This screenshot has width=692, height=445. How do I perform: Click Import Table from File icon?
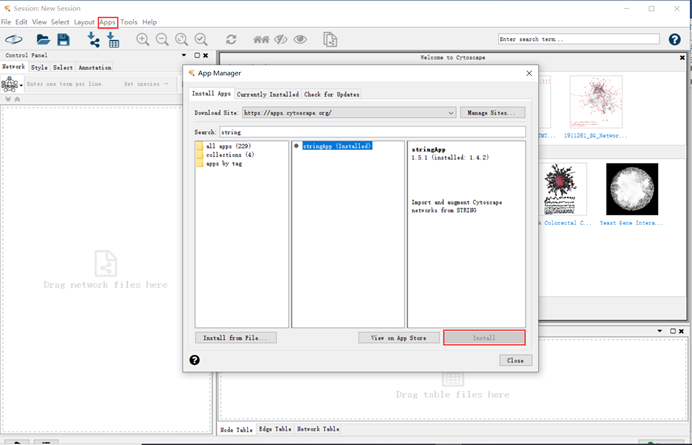point(113,40)
